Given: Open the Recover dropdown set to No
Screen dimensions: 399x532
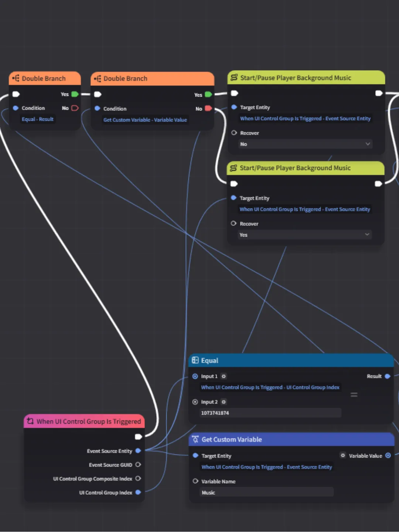Looking at the screenshot, I should click(305, 144).
